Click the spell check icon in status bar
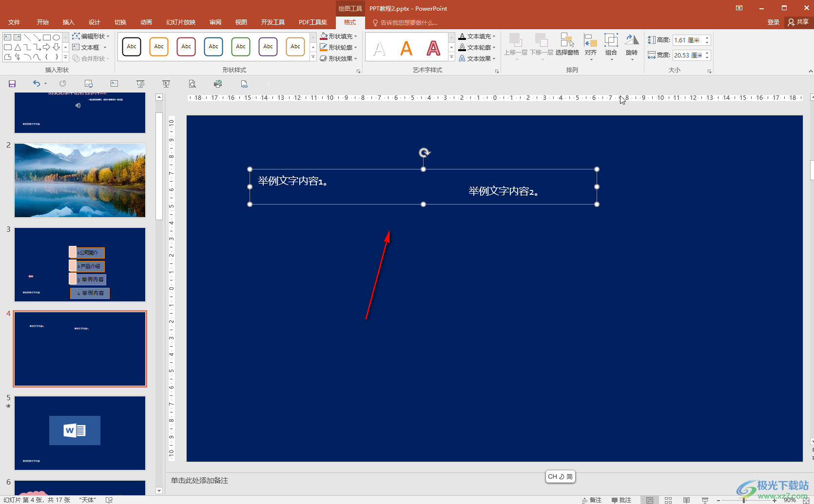The image size is (814, 504). click(x=109, y=500)
